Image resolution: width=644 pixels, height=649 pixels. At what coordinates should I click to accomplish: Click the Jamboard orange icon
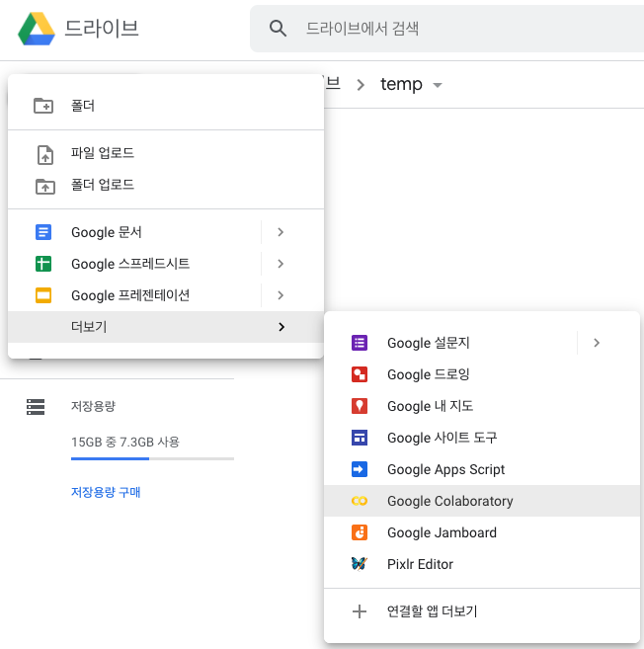click(x=360, y=532)
